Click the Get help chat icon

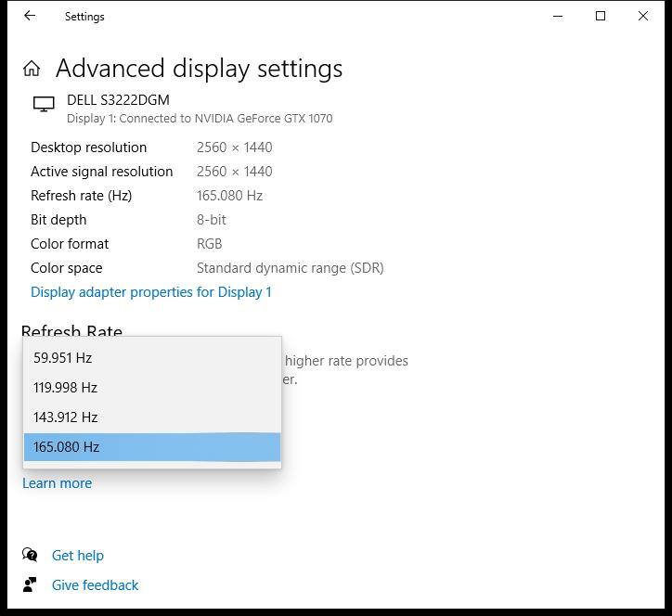point(31,555)
